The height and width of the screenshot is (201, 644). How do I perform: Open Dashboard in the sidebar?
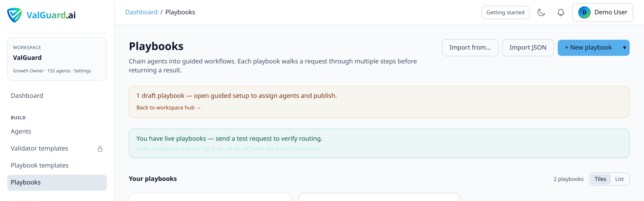pos(57,96)
